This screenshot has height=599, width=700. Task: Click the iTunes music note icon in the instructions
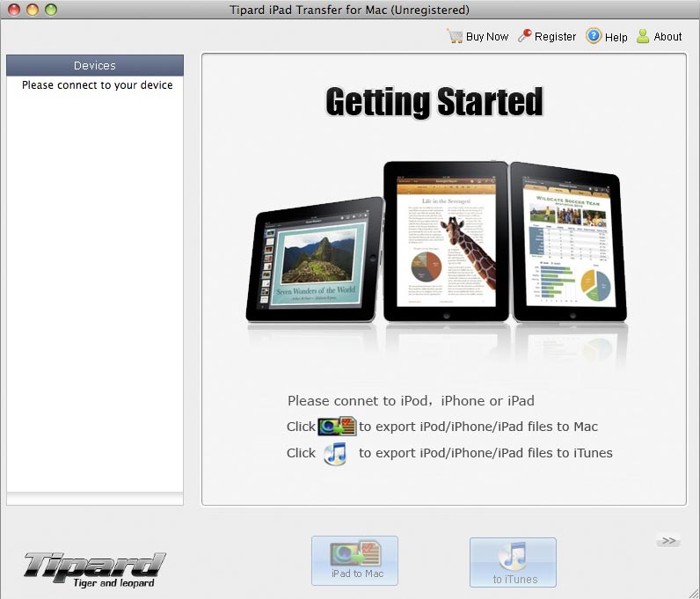point(335,453)
